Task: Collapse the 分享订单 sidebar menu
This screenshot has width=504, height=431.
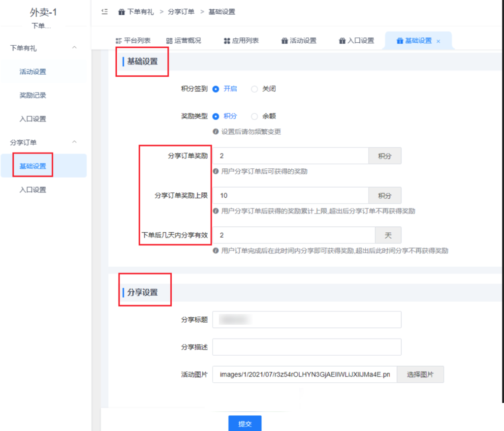Action: pos(74,142)
